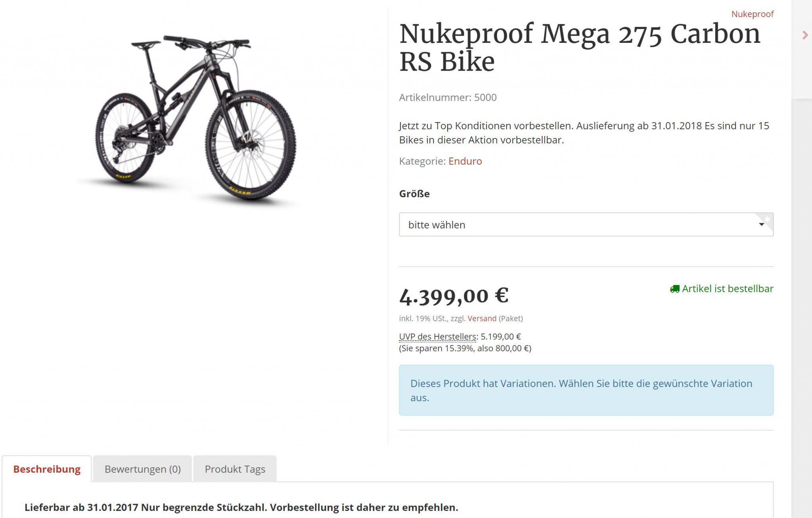Image resolution: width=812 pixels, height=518 pixels.
Task: Click the blue variation notice box
Action: 586,390
